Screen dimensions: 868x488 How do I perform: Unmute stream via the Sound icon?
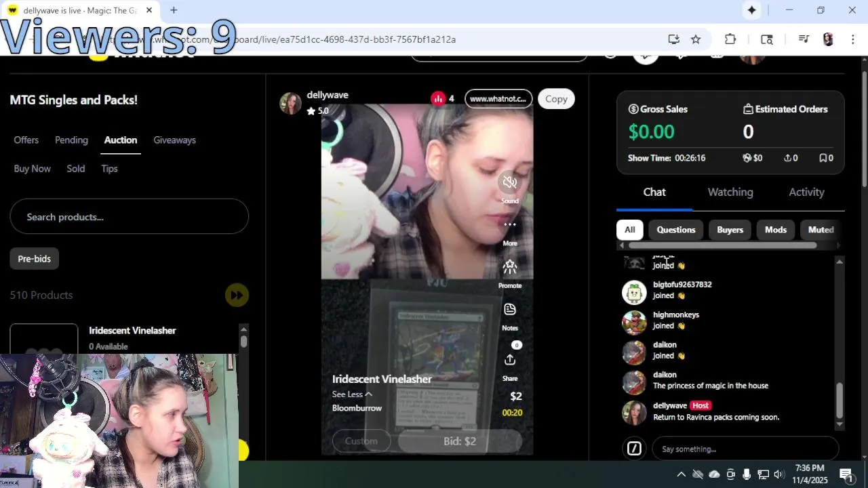click(x=510, y=182)
